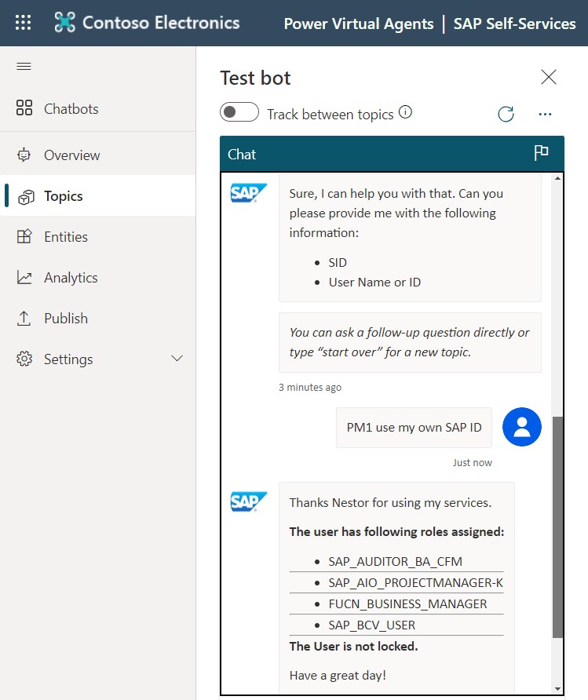Click 'The user has following roles assigned:' text
This screenshot has height=700, width=588.
(396, 531)
